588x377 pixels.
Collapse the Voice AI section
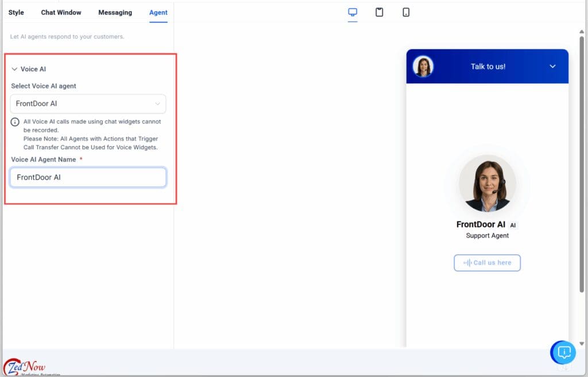(x=14, y=69)
